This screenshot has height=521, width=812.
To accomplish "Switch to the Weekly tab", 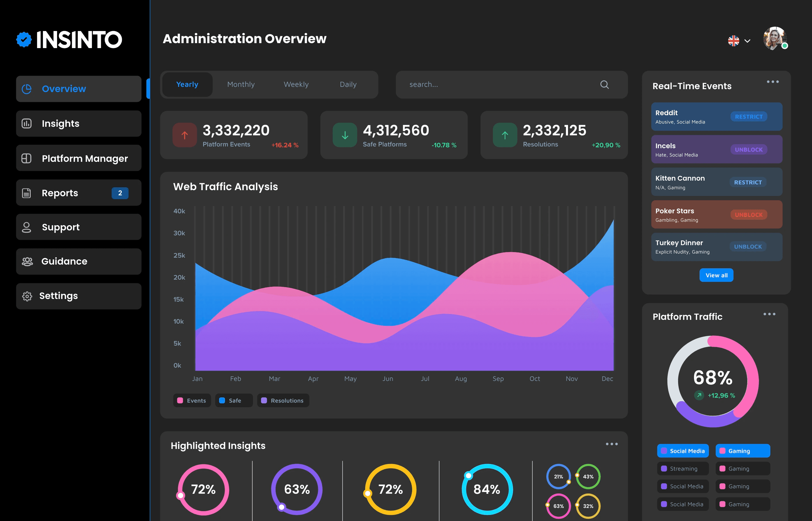I will [x=296, y=85].
